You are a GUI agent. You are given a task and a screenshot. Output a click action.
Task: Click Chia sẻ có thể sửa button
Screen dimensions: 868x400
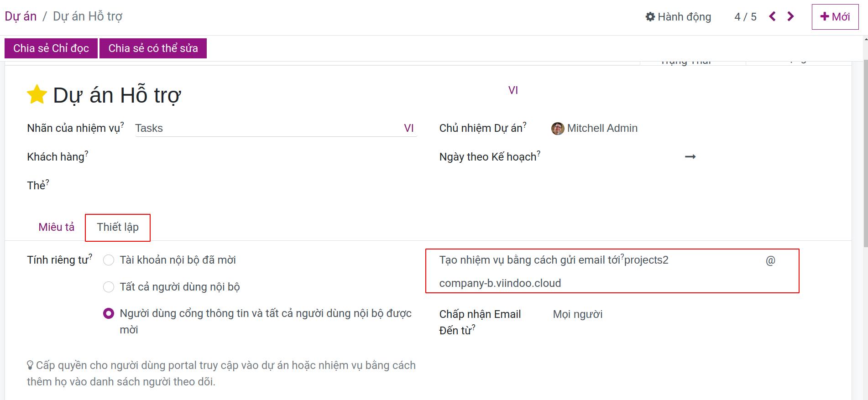153,48
